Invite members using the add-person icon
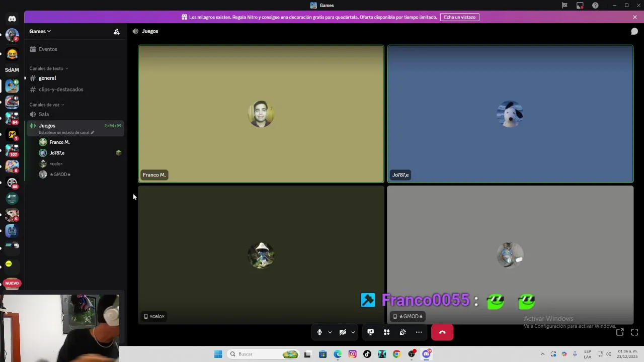The width and height of the screenshot is (644, 362). tap(116, 31)
